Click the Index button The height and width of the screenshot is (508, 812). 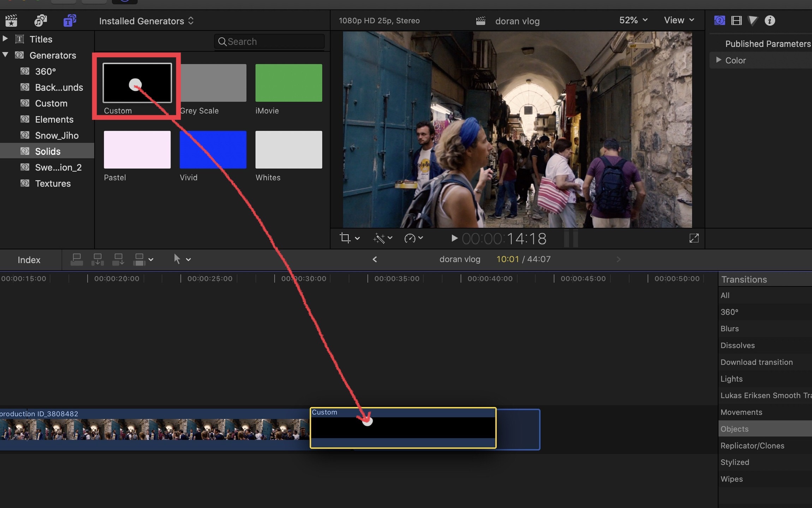[29, 260]
